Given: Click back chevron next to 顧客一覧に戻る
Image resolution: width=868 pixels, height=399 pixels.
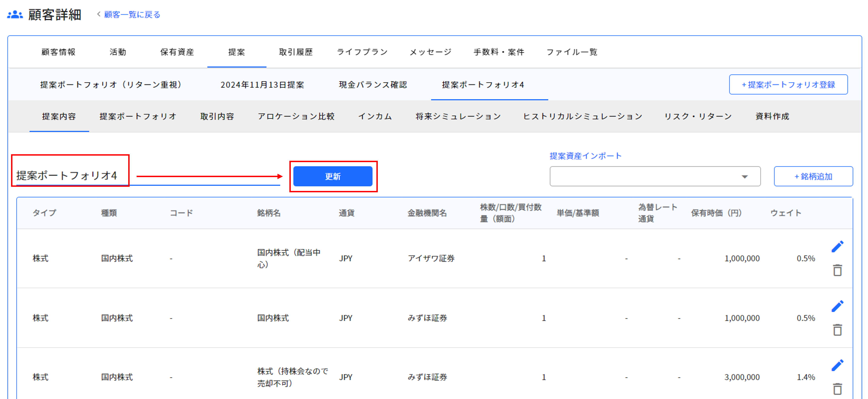Looking at the screenshot, I should point(99,14).
